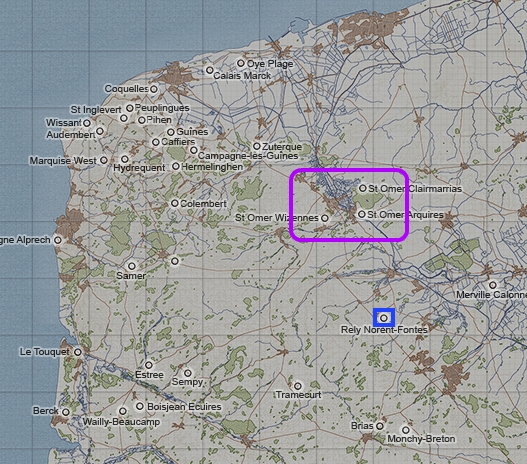527x464 pixels.
Task: Click the Monchy-Breton airfield marker
Action: coord(406,430)
